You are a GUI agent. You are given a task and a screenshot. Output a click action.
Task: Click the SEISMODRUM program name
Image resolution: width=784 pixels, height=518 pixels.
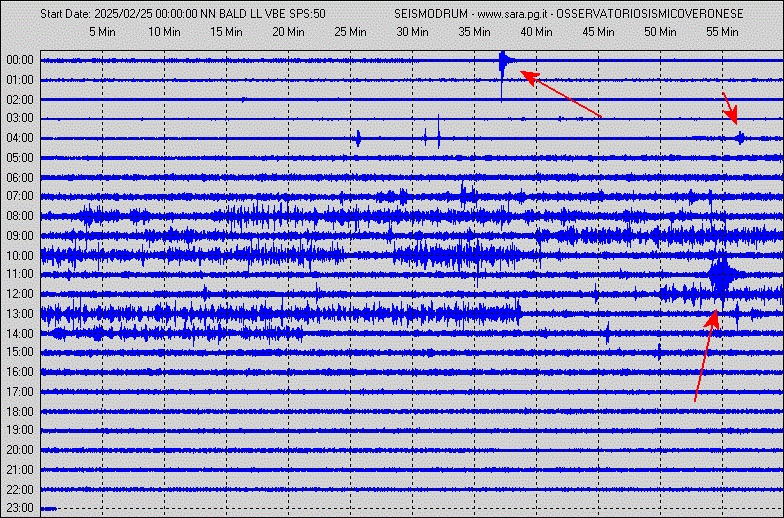[x=430, y=14]
